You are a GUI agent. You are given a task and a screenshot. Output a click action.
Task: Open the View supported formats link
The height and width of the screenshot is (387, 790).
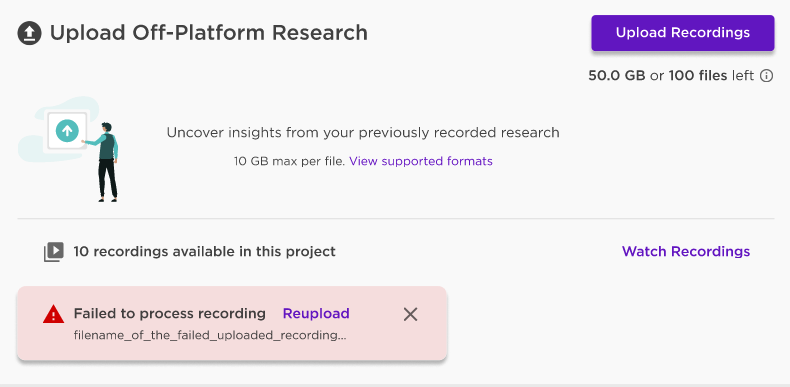pos(421,161)
